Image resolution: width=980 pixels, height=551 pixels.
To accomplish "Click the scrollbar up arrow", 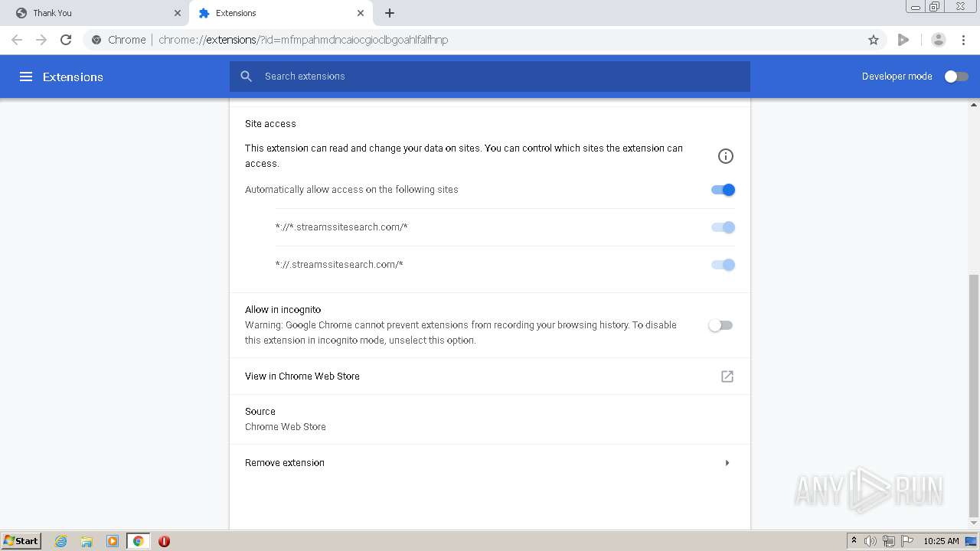I will point(974,104).
